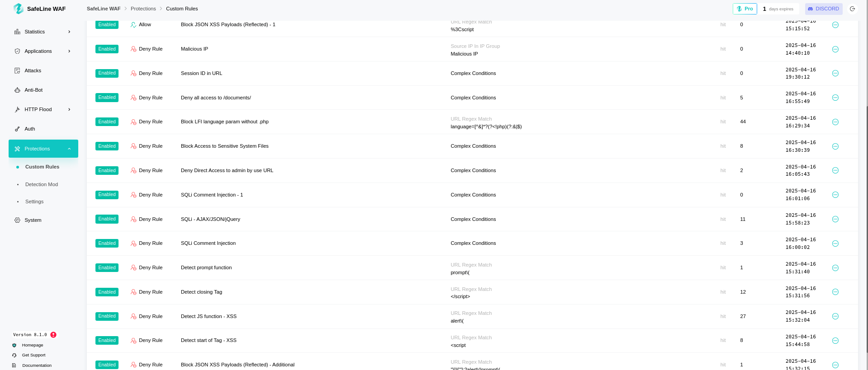Open more options for Block Access to Sensitive System Files
868x370 pixels.
click(835, 146)
